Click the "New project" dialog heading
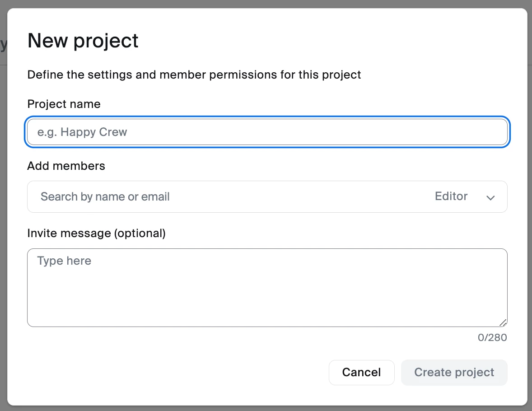 click(x=83, y=41)
